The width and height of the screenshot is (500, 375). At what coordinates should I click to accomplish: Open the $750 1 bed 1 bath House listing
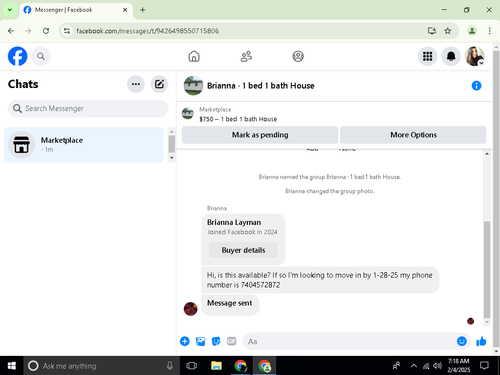pos(238,119)
